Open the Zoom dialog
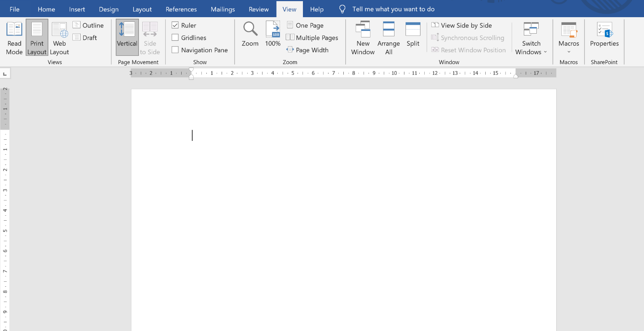 (250, 34)
